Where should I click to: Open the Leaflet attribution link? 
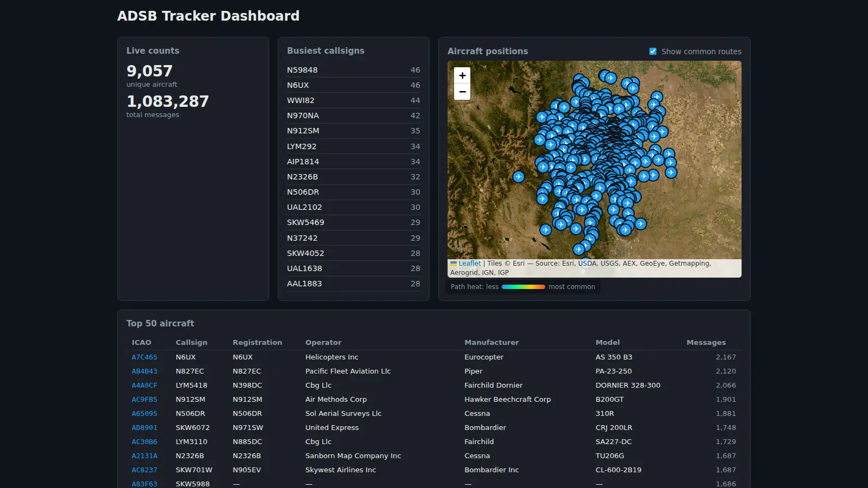(470, 264)
